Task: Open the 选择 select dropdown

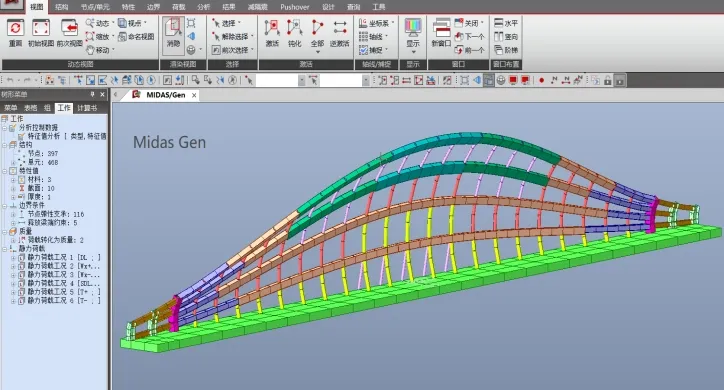Action: coord(227,23)
